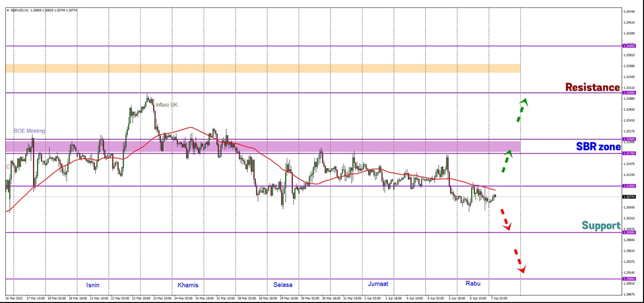Click the Jumaat day label
Screen dimensions: 644x303
(378, 284)
